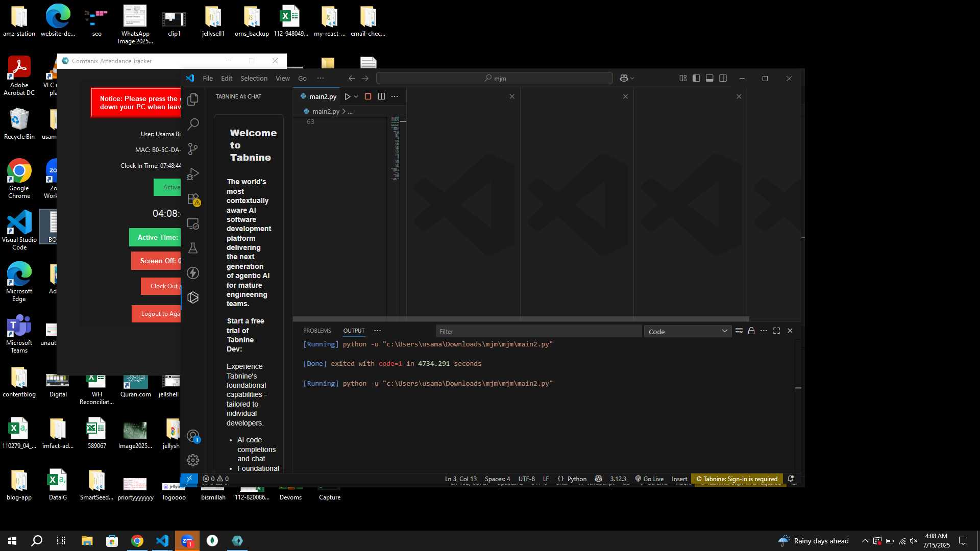This screenshot has width=980, height=551.
Task: Open the Windows Start menu
Action: (x=12, y=541)
